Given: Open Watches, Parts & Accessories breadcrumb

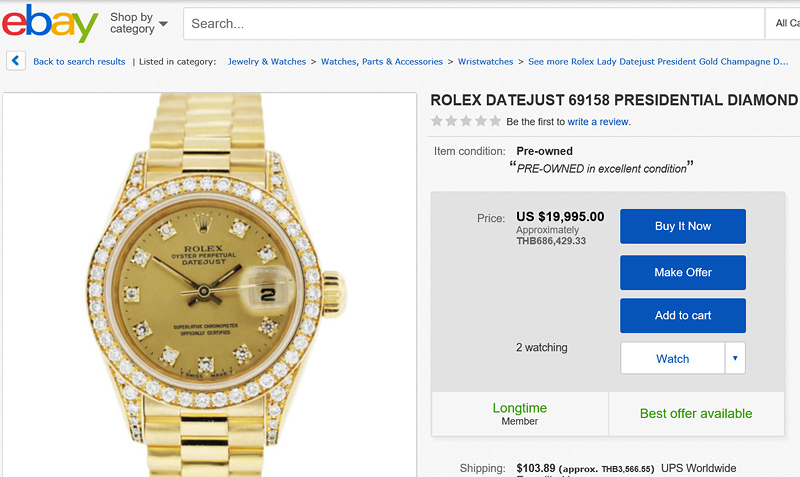Looking at the screenshot, I should (382, 62).
